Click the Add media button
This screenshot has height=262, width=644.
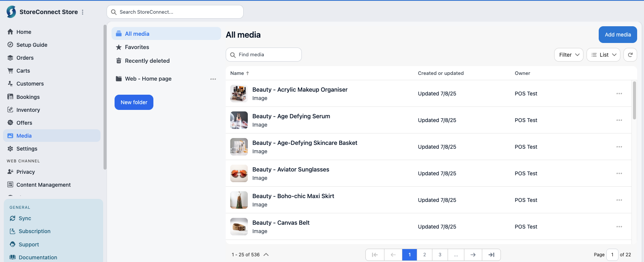618,35
